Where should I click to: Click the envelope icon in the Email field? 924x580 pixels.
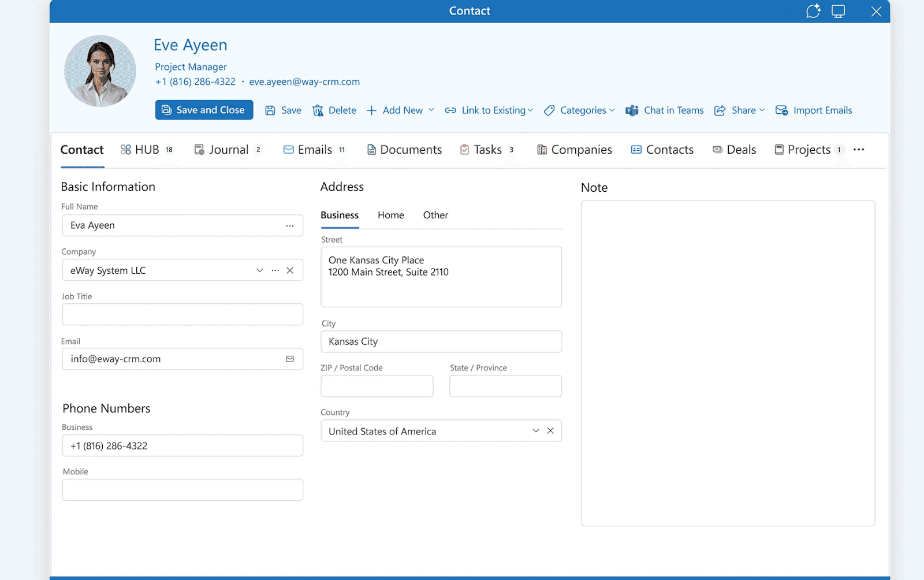[289, 359]
